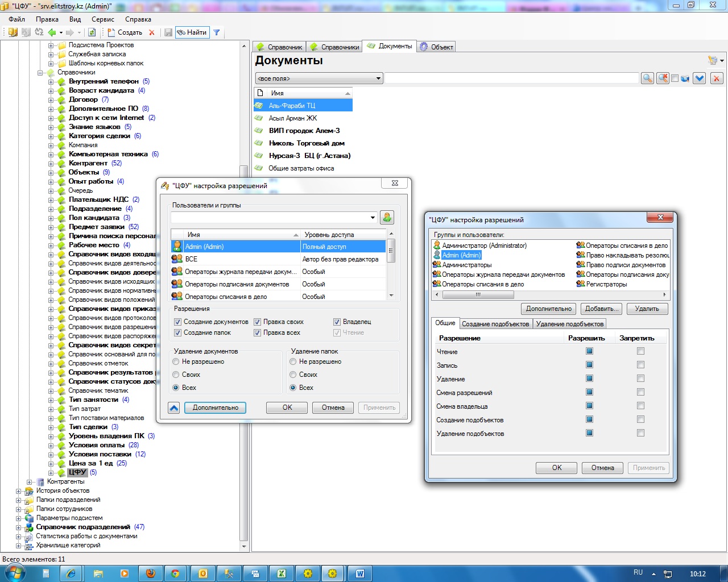This screenshot has height=582, width=728.
Task: Expand the Контрагент tree node
Action: tap(51, 163)
